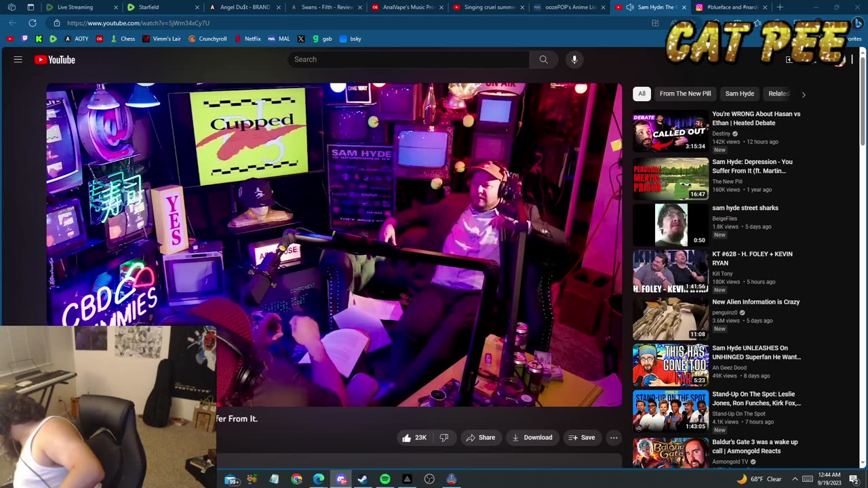Go back with browser back arrow
868x488 pixels.
pyautogui.click(x=12, y=23)
